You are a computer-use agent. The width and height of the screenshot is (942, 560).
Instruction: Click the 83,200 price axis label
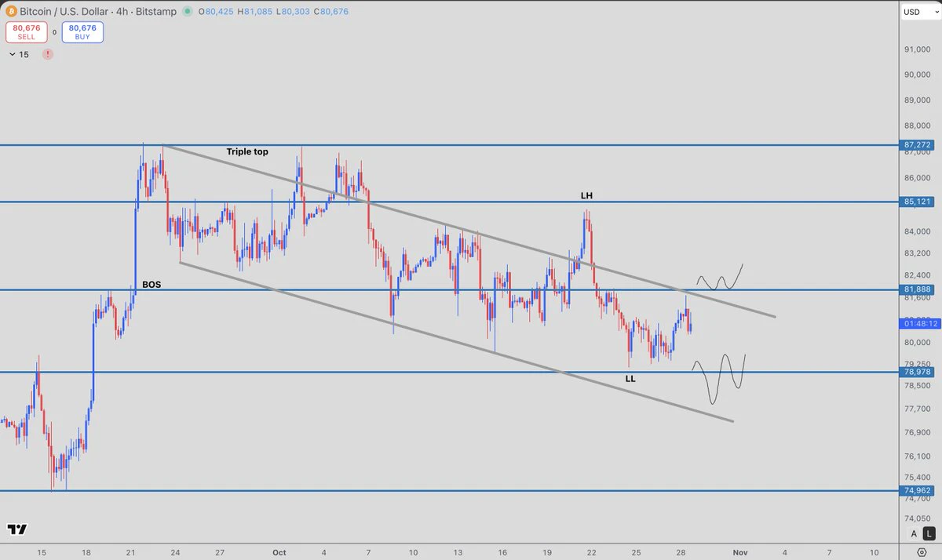(918, 253)
